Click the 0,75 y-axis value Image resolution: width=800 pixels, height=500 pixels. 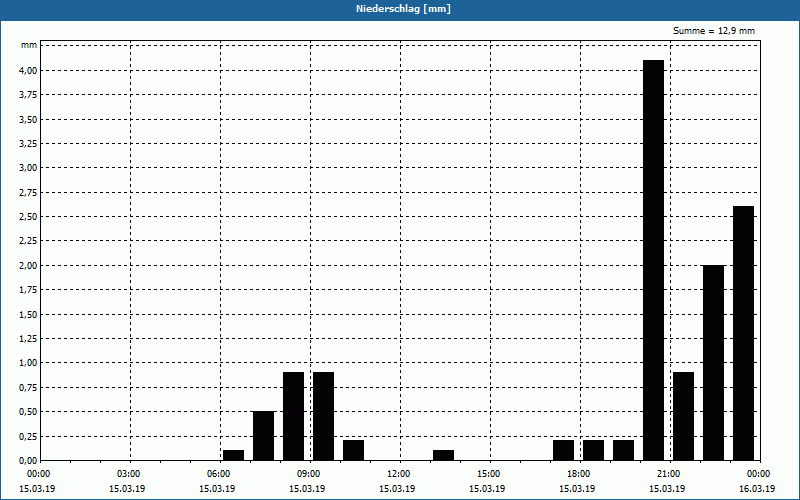[x=28, y=387]
